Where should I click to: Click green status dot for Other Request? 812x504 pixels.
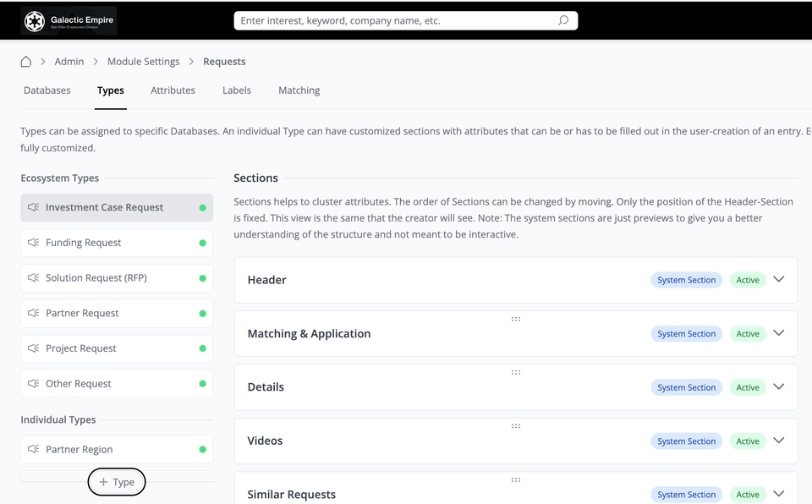(202, 384)
